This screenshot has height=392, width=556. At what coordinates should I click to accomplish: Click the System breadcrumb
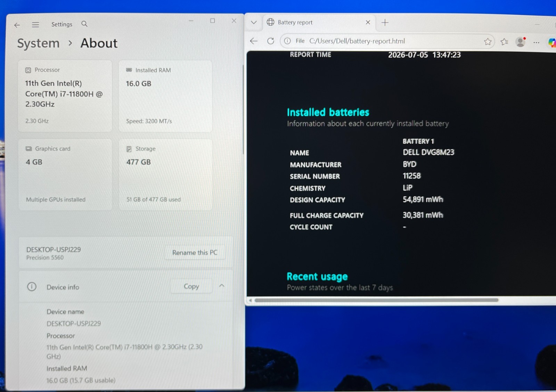click(39, 43)
